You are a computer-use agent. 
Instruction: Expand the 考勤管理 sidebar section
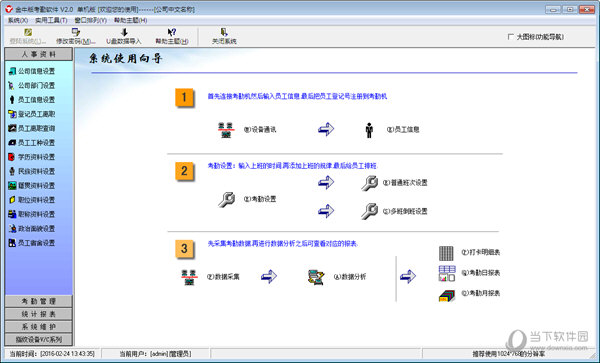[x=39, y=301]
